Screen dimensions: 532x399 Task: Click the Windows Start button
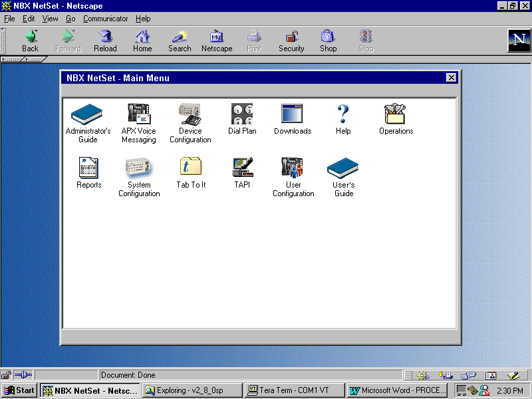19,390
